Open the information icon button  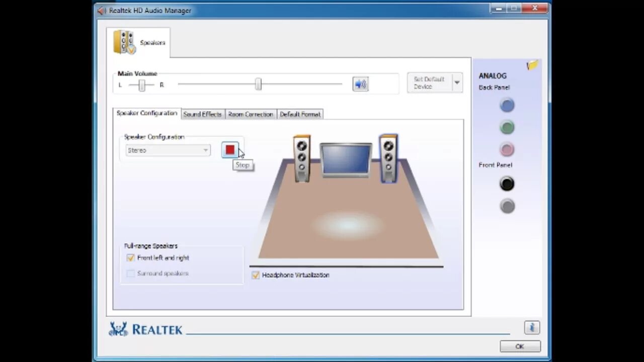pos(532,328)
